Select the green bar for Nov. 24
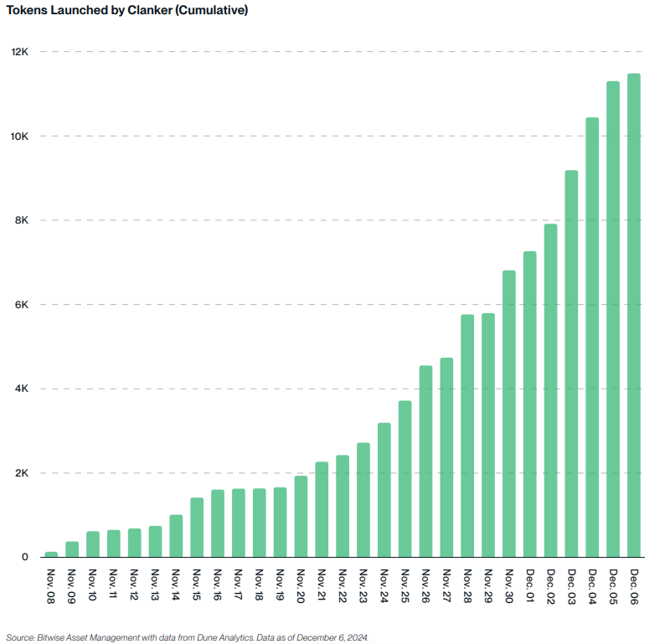 (x=384, y=490)
